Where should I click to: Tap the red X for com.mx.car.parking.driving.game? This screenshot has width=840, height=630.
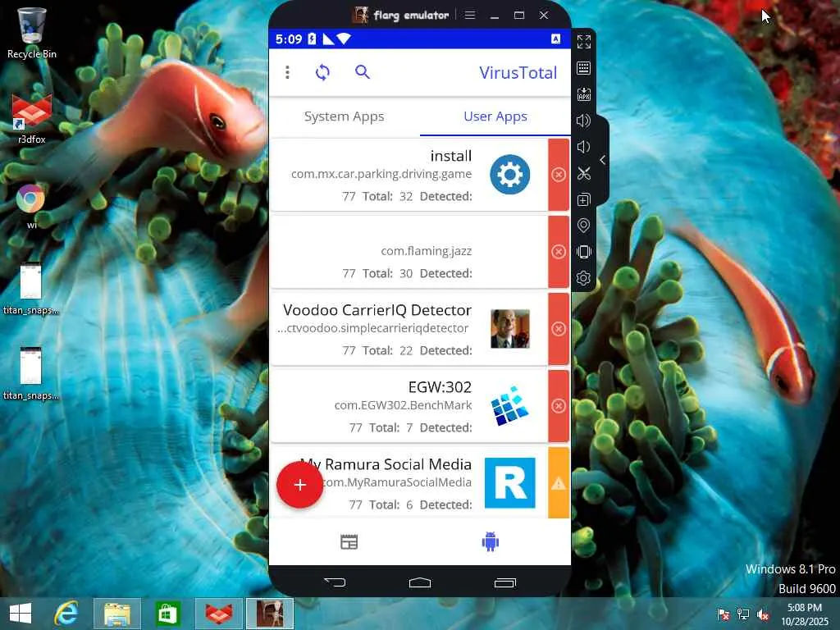[x=559, y=175]
